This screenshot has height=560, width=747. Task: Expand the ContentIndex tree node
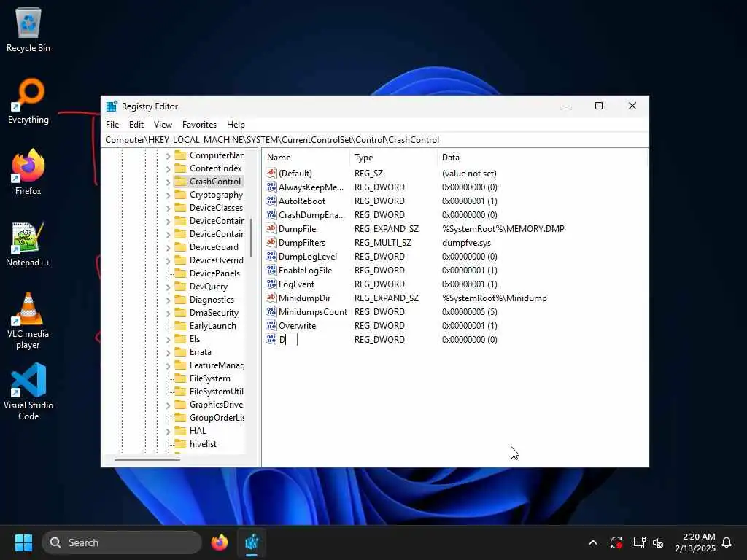pos(168,168)
